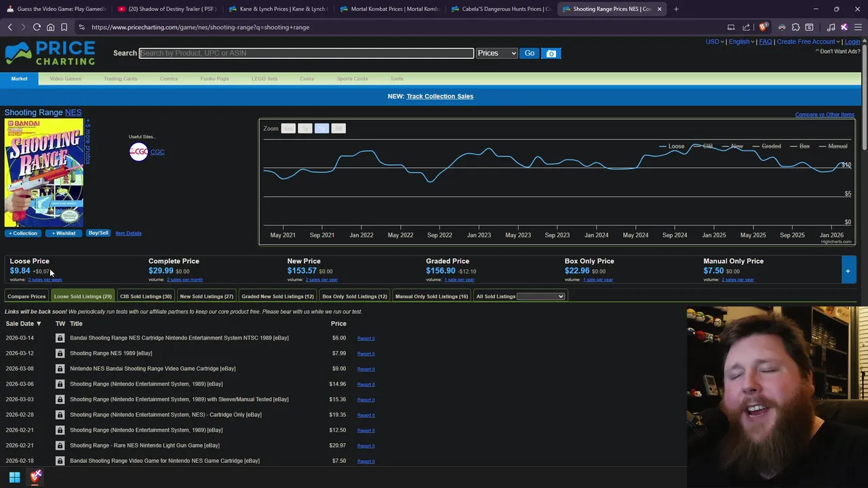Click the lock icon for the $15.36 sale row
The height and width of the screenshot is (488, 868).
pos(60,399)
